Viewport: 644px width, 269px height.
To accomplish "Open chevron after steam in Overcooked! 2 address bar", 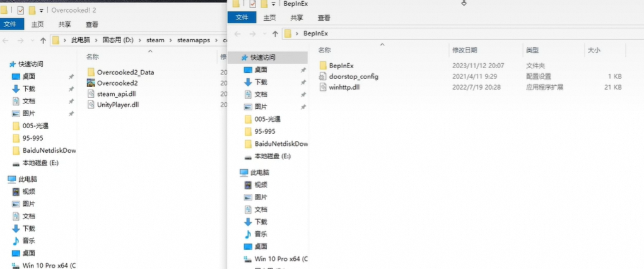I will pos(171,40).
